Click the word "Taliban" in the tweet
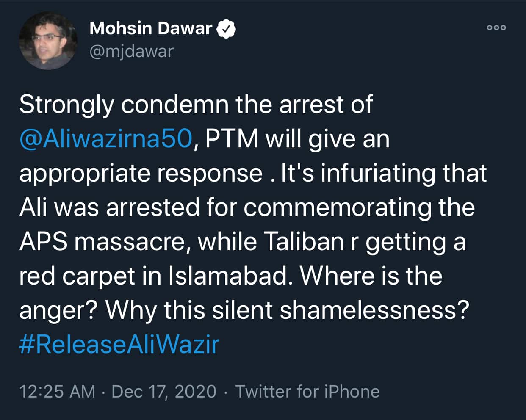Screen dimensions: 526x420 pyautogui.click(x=304, y=242)
